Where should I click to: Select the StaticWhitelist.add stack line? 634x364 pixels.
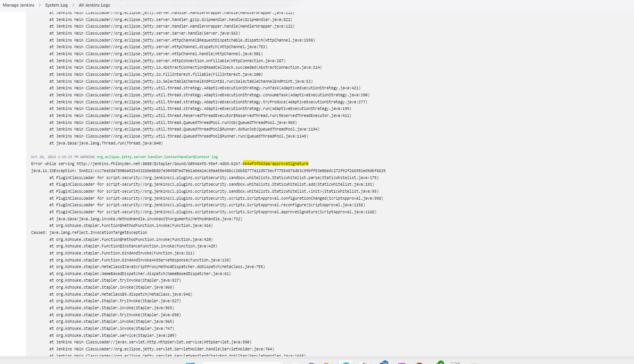click(x=212, y=184)
